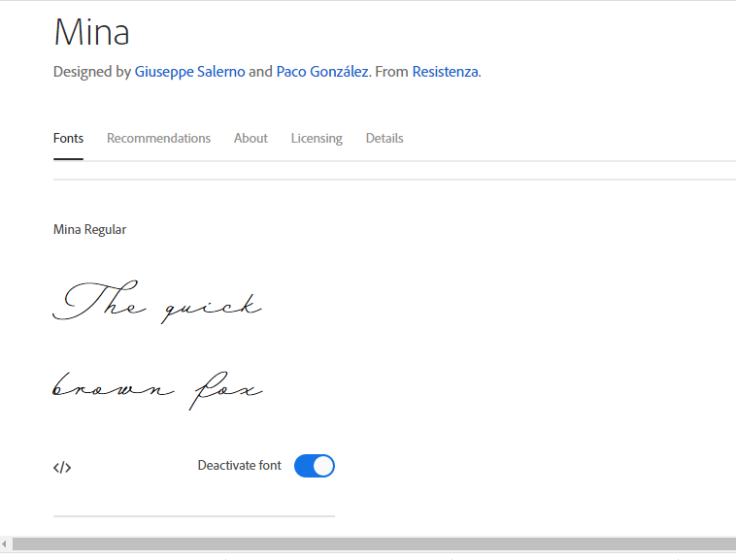Select the Licensing tab
The height and width of the screenshot is (560, 736).
click(x=317, y=139)
